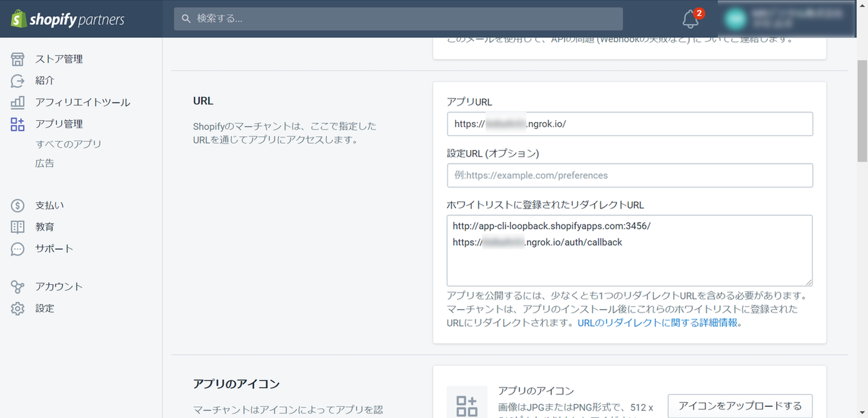Click the 紹介 referral icon
868x418 pixels.
(x=17, y=81)
